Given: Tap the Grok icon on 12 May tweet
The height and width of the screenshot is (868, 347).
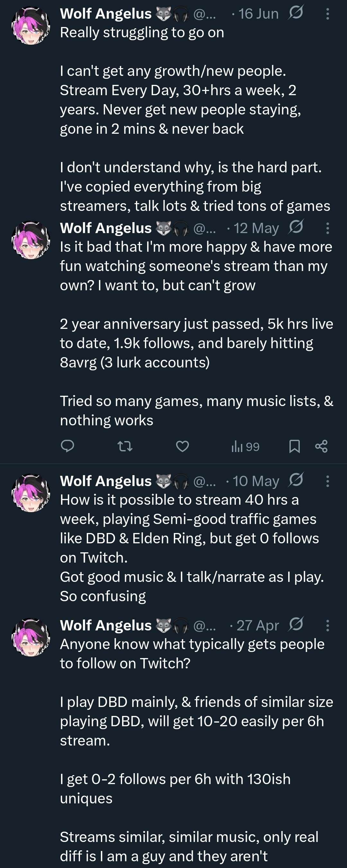Looking at the screenshot, I should point(296,227).
